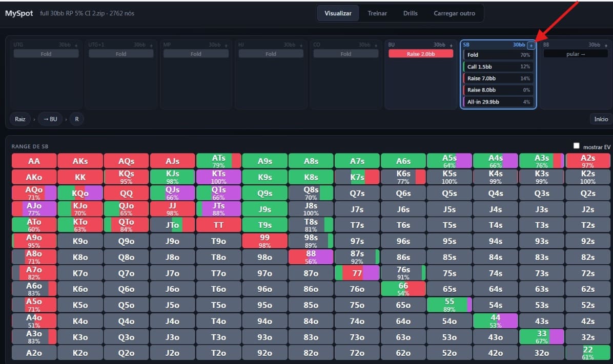
Task: Enable the mostrar EV checkbox
Action: coord(576,146)
